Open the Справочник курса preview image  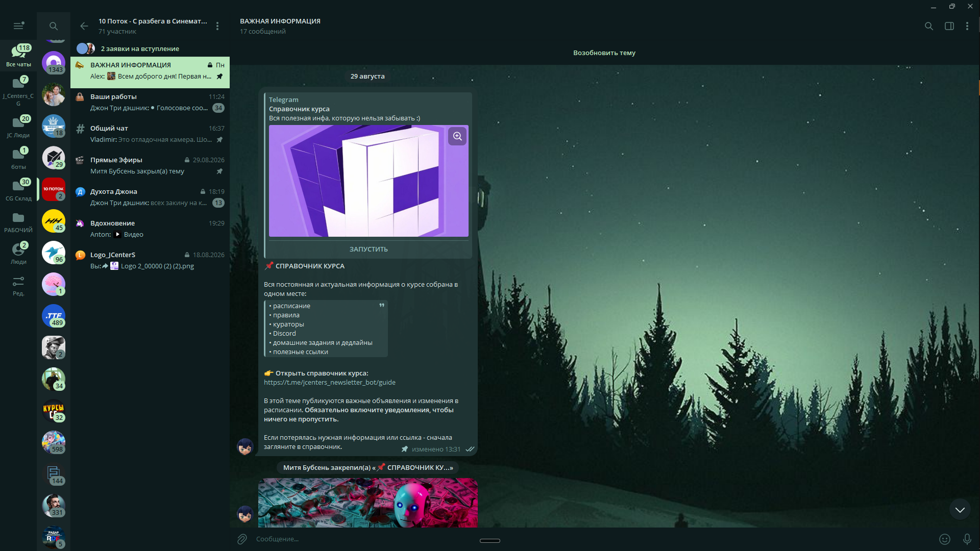pyautogui.click(x=369, y=181)
